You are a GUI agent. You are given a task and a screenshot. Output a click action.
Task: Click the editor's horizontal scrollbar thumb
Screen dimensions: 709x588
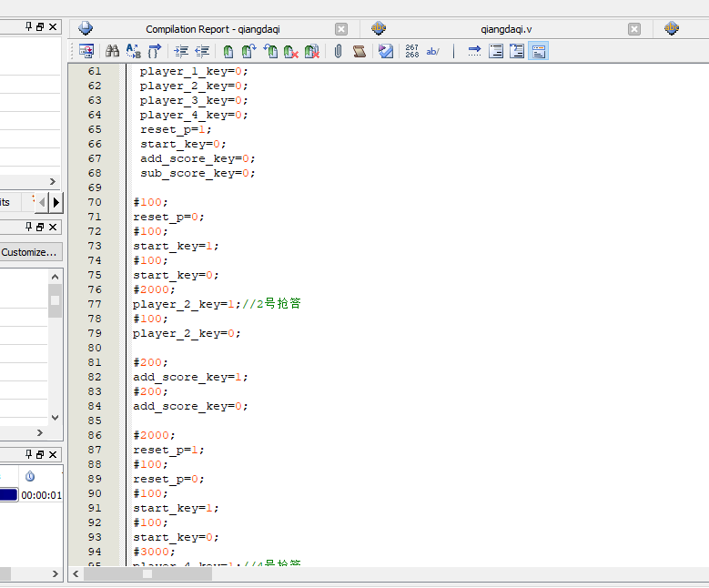pyautogui.click(x=147, y=574)
